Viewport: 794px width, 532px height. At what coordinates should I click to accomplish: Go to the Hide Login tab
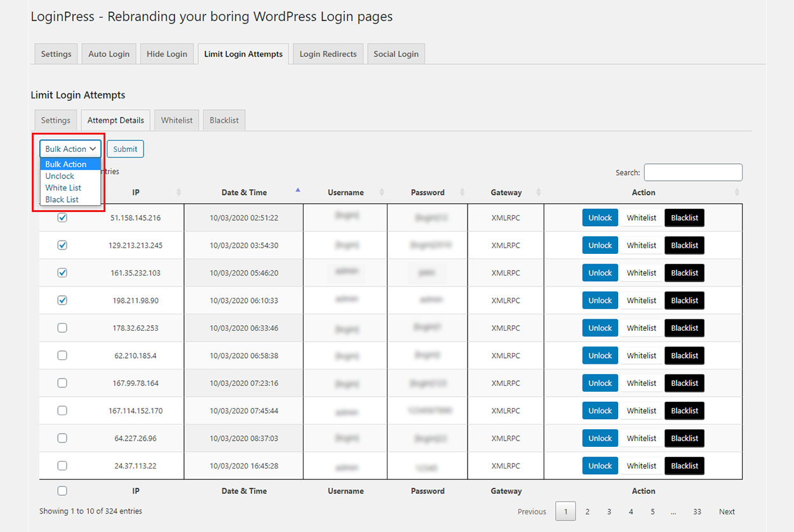click(x=167, y=54)
